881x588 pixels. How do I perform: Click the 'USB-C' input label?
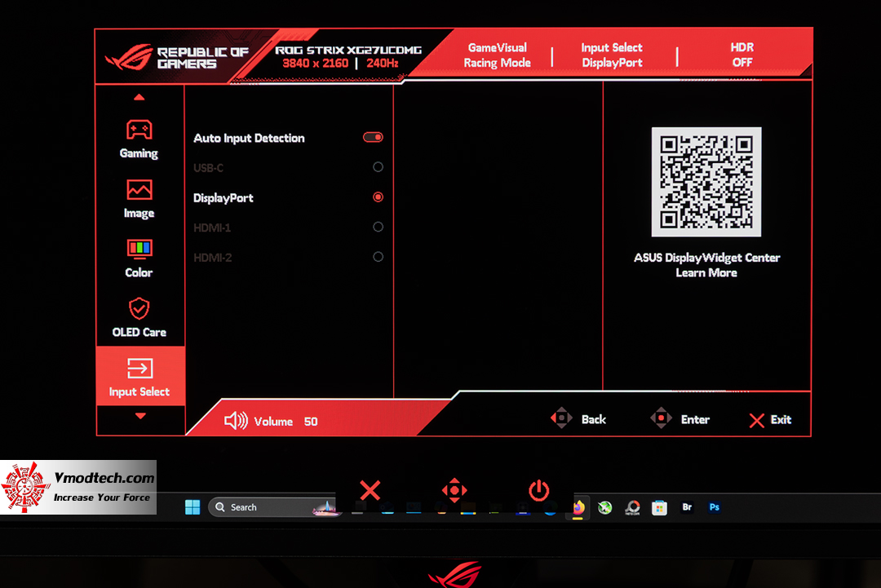click(x=209, y=168)
